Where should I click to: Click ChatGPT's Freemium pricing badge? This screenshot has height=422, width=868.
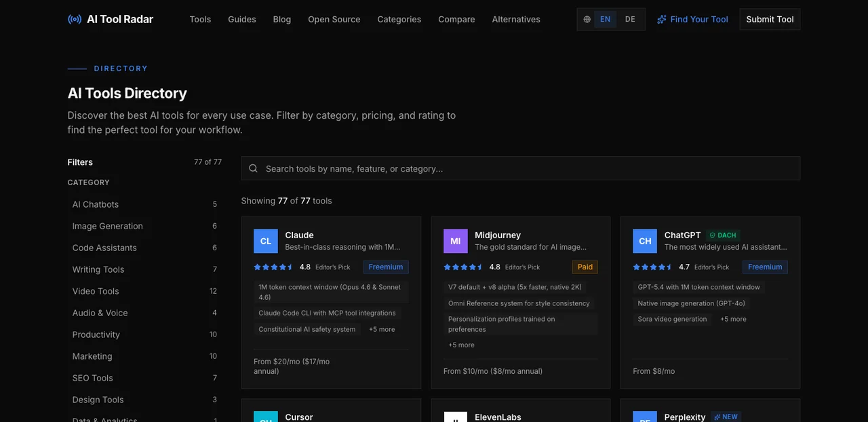(x=765, y=267)
